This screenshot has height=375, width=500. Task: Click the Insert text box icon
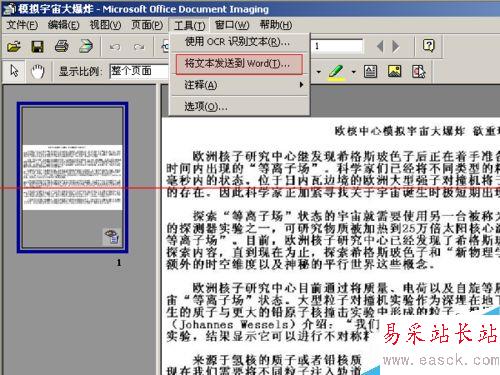(x=370, y=71)
